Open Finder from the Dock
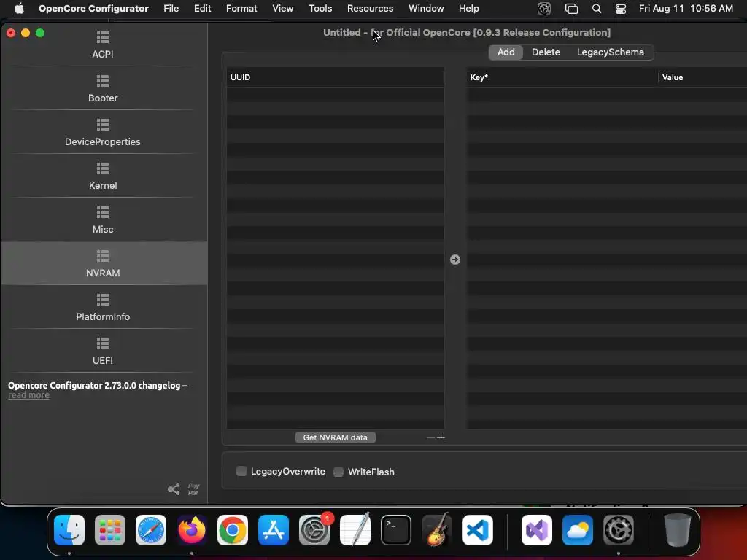 tap(69, 530)
